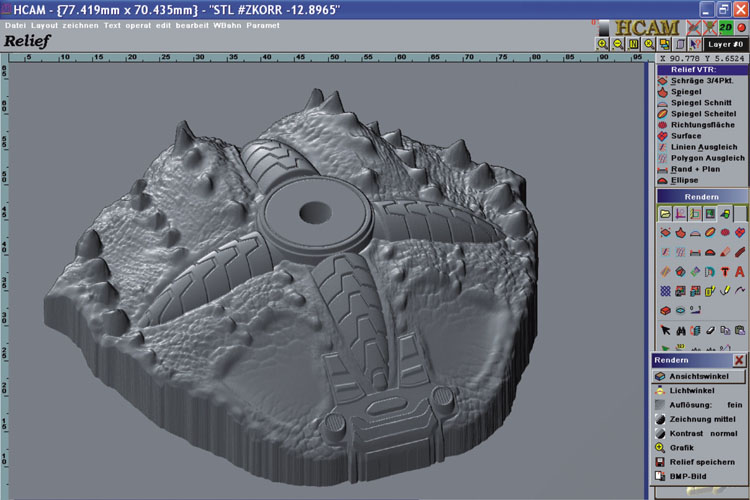Change the Auflösung: fein setting

[x=699, y=405]
